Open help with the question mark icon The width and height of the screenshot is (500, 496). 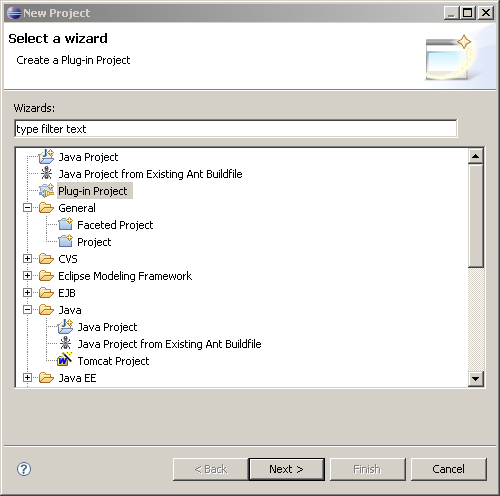pos(24,469)
